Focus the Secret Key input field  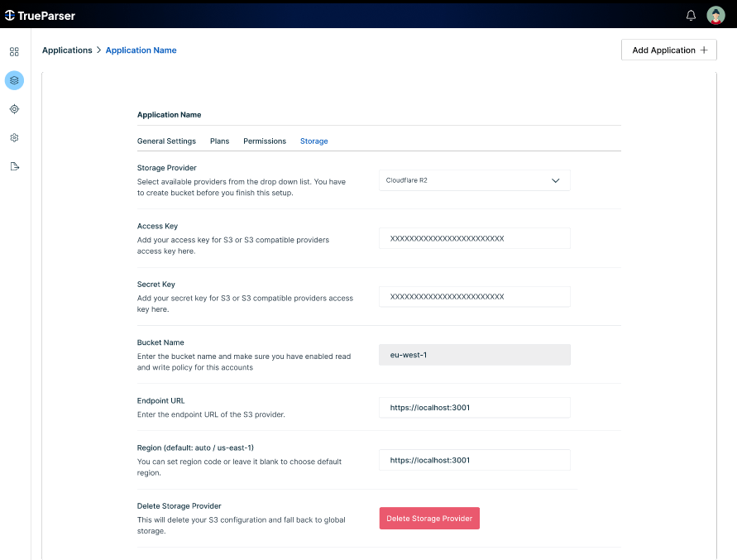(x=474, y=297)
